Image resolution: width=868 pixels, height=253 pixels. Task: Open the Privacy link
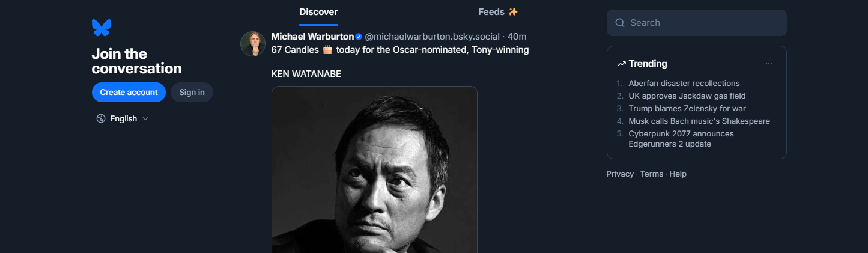pos(620,174)
